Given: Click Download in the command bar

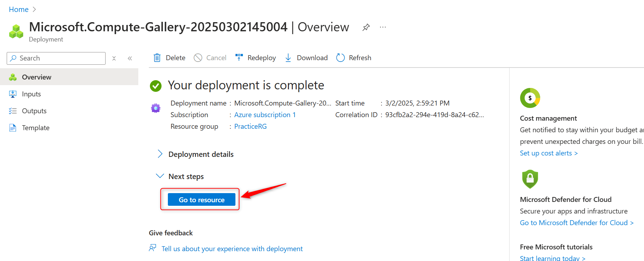Looking at the screenshot, I should tap(312, 58).
